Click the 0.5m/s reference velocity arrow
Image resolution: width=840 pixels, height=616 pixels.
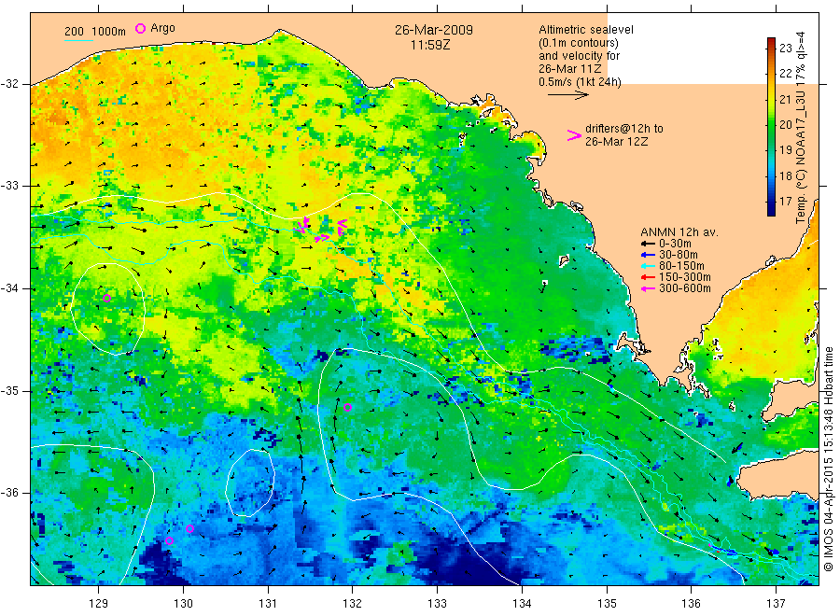tap(567, 95)
